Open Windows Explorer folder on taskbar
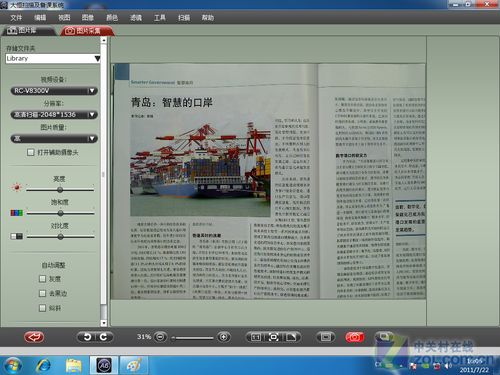This screenshot has height=375, width=500. tap(74, 366)
